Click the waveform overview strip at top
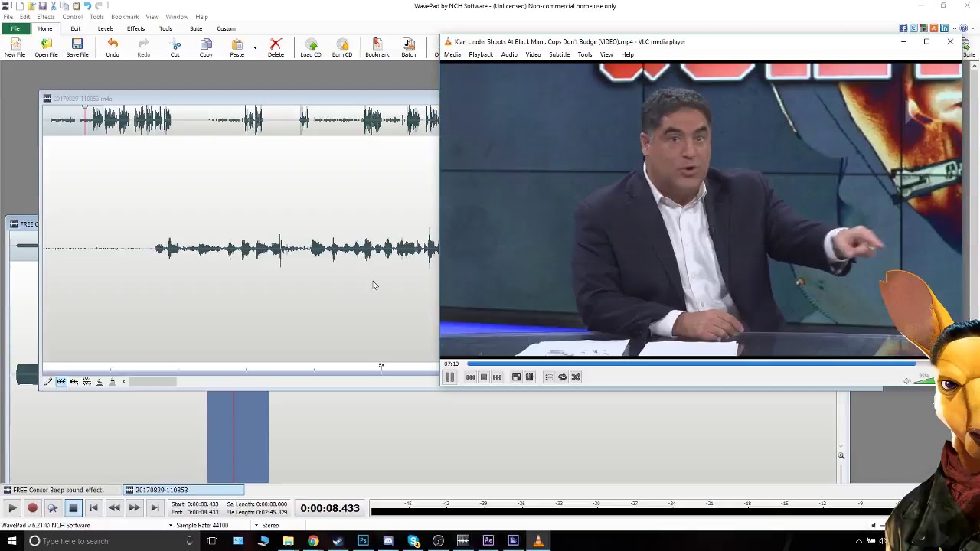The height and width of the screenshot is (551, 980). 240,119
